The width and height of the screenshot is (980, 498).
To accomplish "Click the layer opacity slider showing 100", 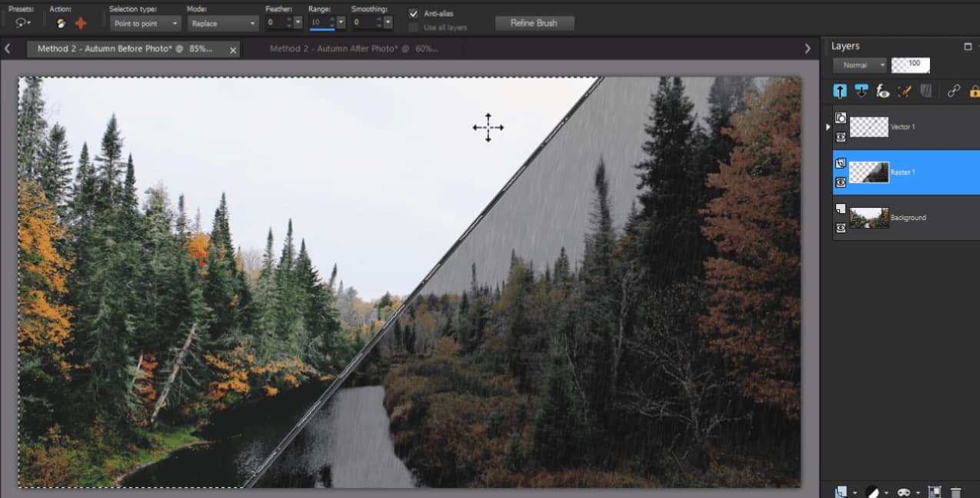I will pos(910,65).
